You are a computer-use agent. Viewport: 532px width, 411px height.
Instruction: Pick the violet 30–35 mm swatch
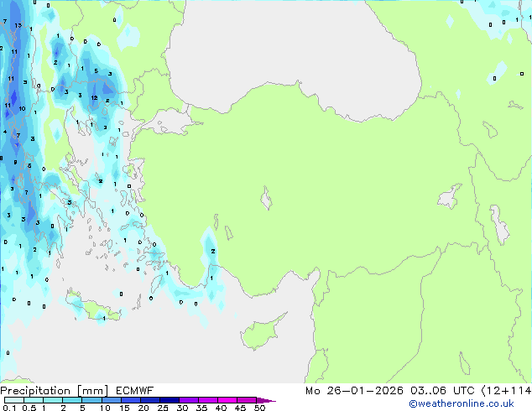point(189,400)
